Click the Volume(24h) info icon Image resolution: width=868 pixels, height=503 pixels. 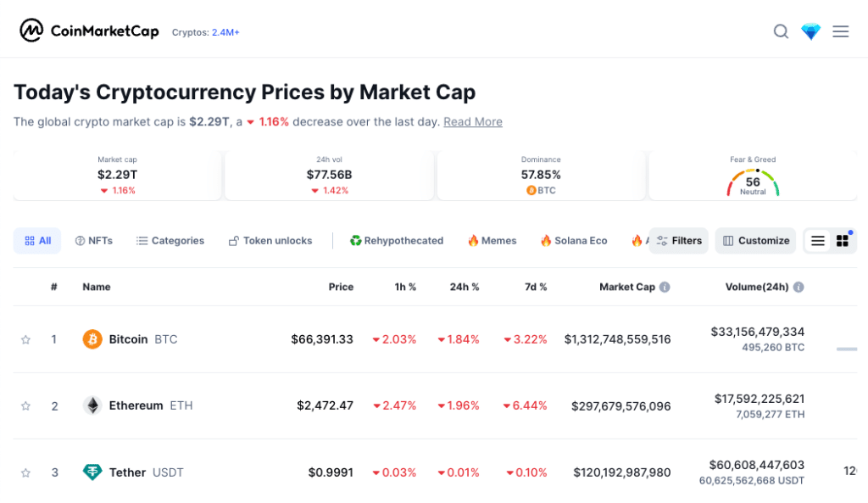click(798, 287)
